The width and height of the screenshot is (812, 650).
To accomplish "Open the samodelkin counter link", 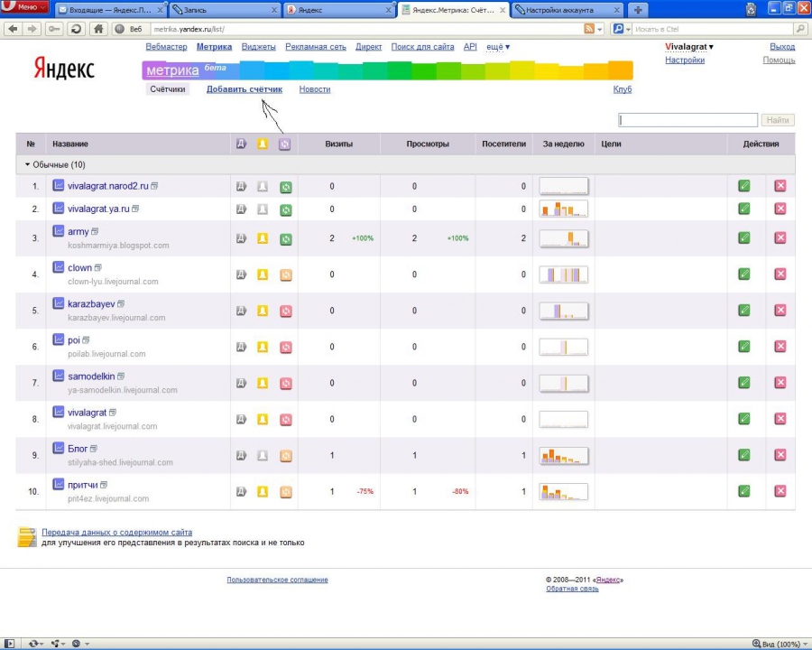I will tap(91, 376).
